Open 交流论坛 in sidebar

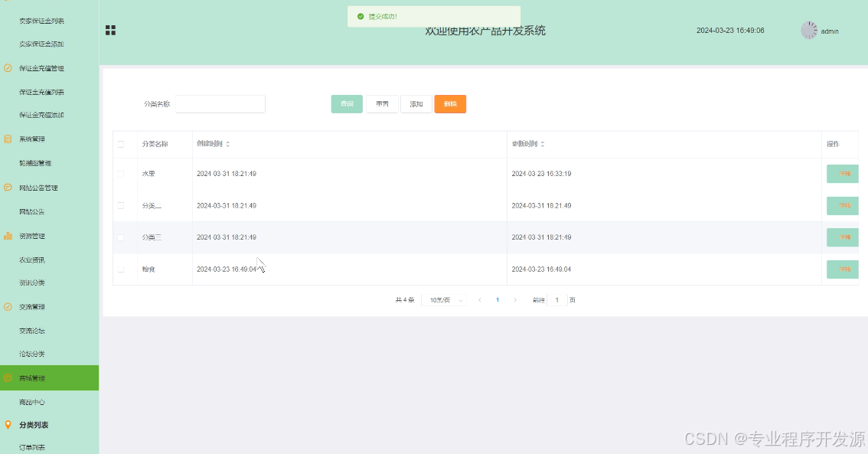(31, 331)
